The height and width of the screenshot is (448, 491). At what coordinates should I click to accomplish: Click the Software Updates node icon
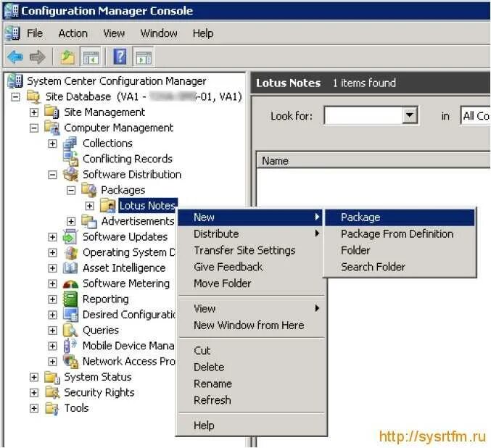[70, 236]
